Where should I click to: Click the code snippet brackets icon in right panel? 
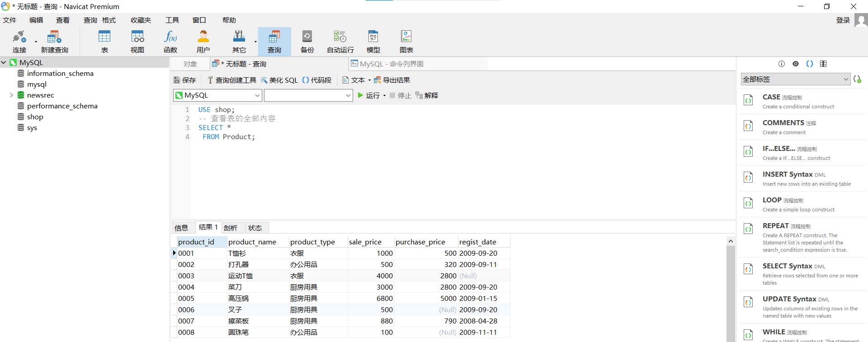(810, 64)
